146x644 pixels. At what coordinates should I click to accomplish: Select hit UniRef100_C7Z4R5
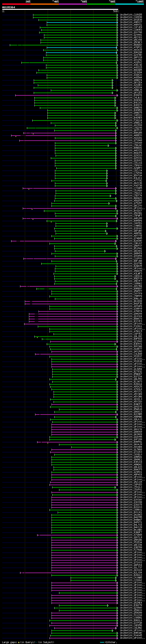(x=131, y=188)
